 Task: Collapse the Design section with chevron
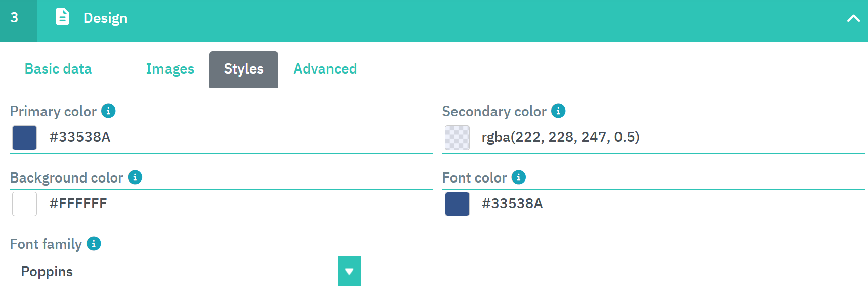click(853, 18)
